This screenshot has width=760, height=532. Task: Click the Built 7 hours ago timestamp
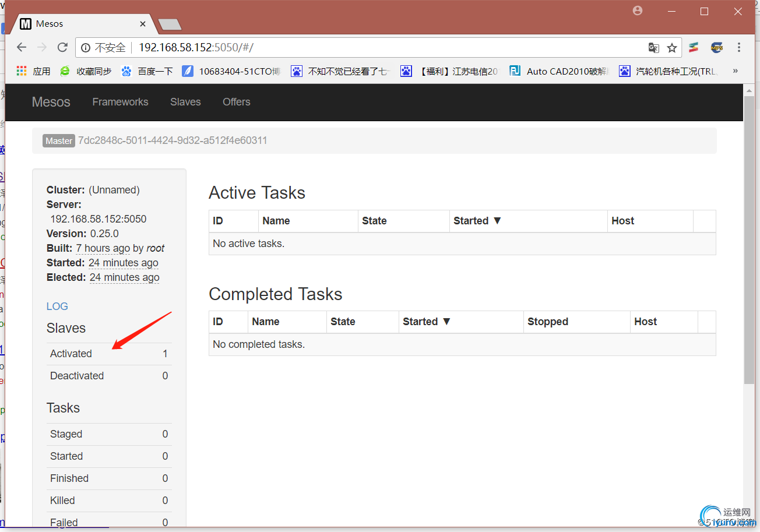[103, 248]
